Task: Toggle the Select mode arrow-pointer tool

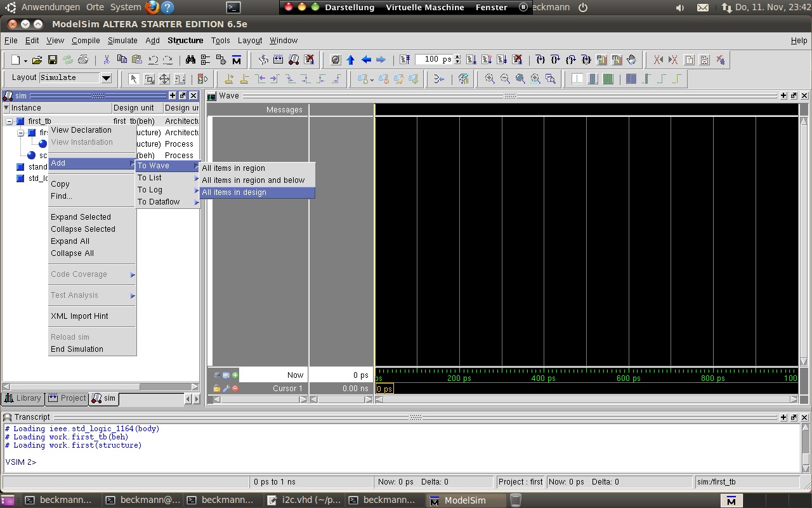Action: 134,79
